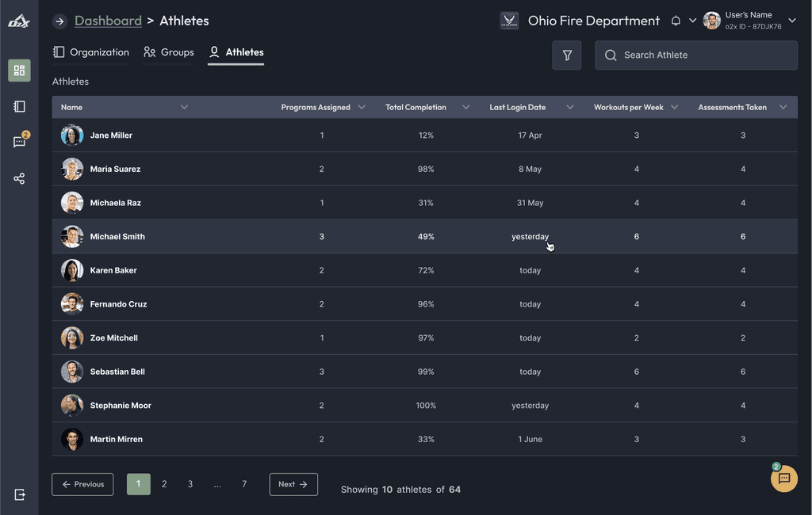Viewport: 812px width, 515px height.
Task: Click Fernando Cruz's 96% completion
Action: click(426, 303)
